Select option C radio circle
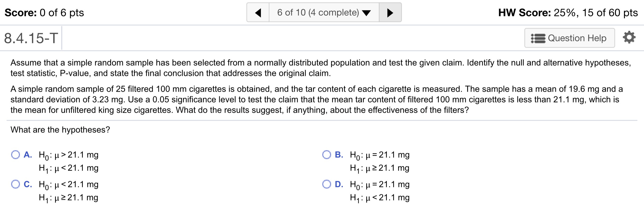 pos(16,184)
